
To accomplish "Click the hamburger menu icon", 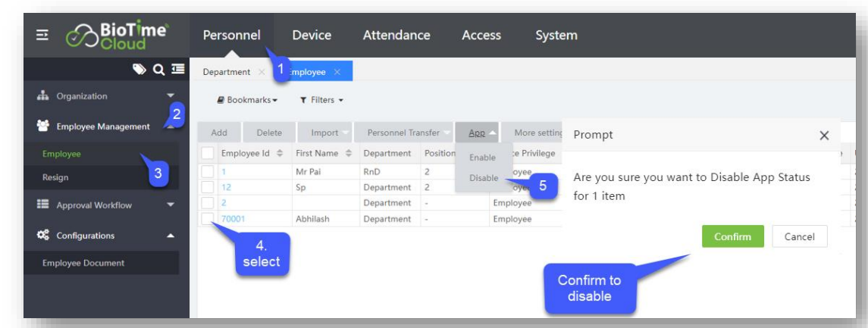I will (42, 36).
